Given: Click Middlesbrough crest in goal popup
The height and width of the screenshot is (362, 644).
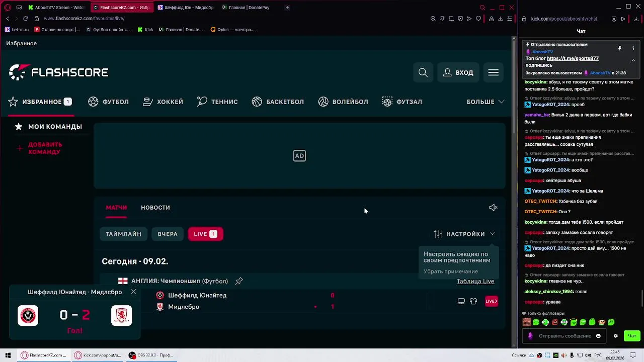Looking at the screenshot, I should 121,316.
